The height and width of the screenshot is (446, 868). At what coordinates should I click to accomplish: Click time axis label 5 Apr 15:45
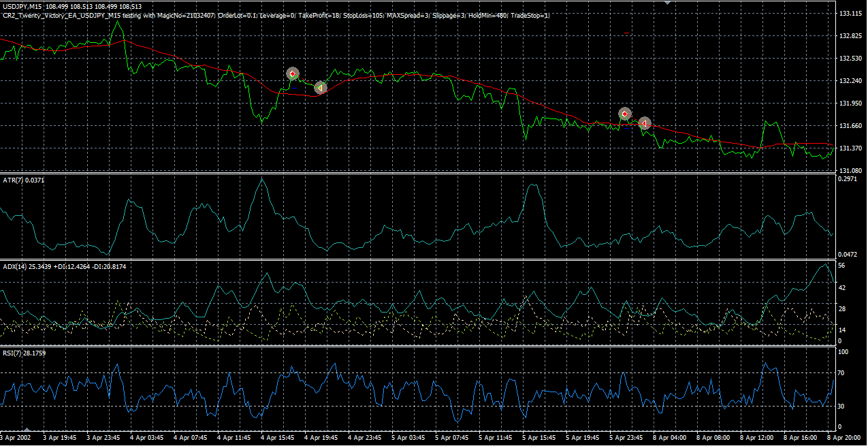(539, 438)
